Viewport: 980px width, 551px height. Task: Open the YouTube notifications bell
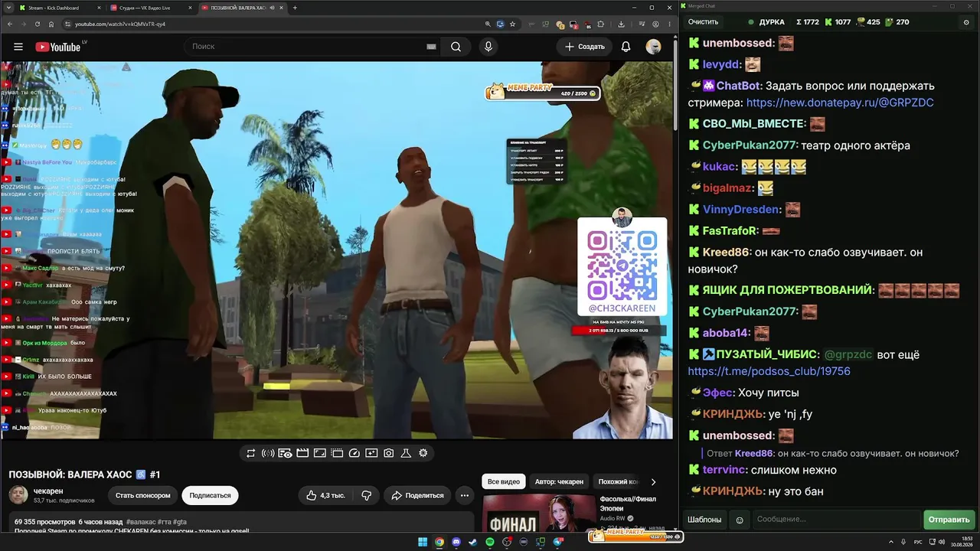click(x=626, y=47)
